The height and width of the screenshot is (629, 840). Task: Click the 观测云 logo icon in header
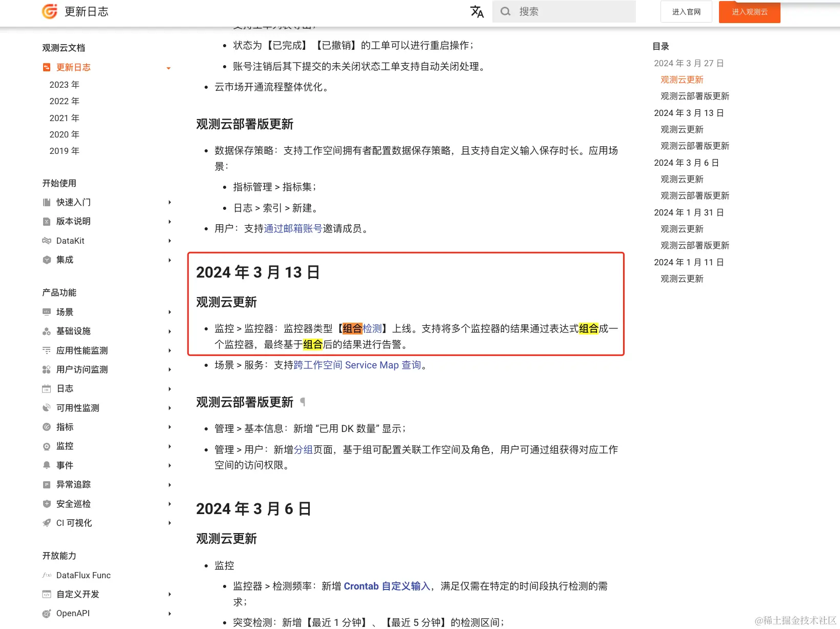point(50,11)
